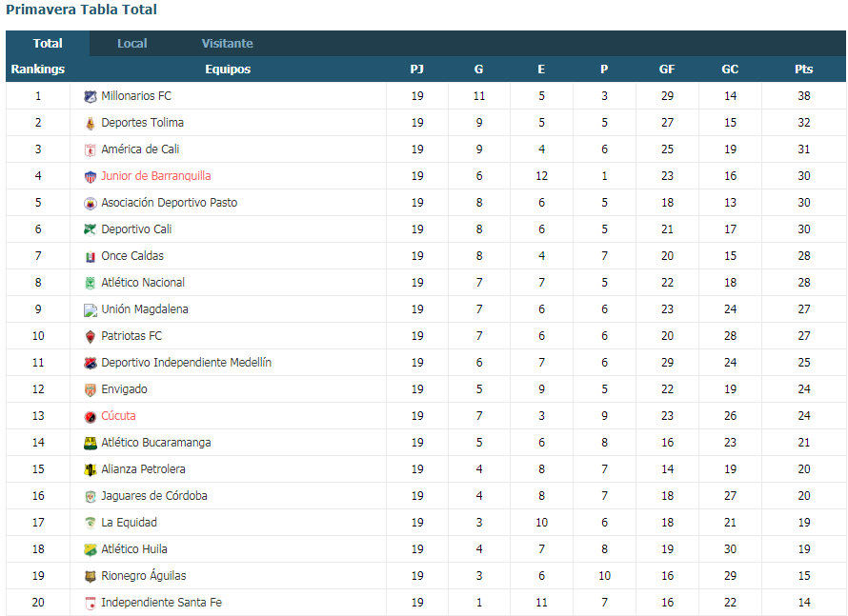Click the Junior de Barranquilla crest icon
848x616 pixels.
(x=91, y=177)
